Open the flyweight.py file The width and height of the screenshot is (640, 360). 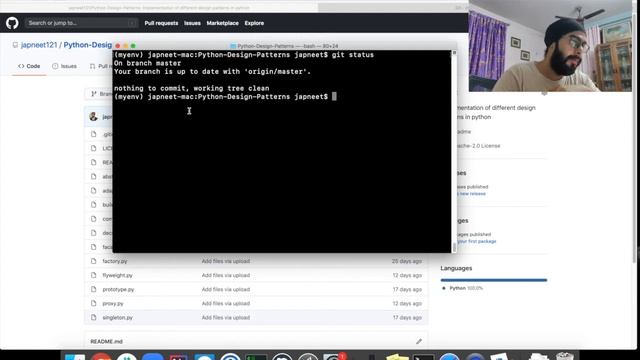(x=118, y=276)
